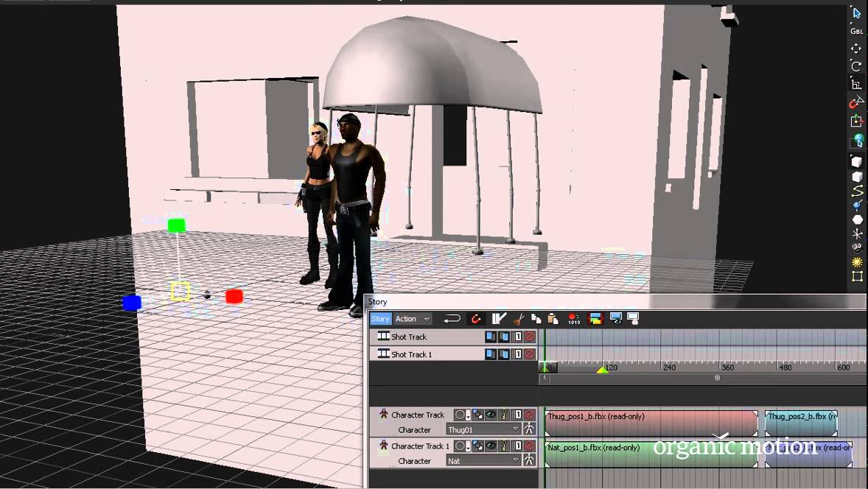Click the scissors cut icon in Story

click(519, 319)
